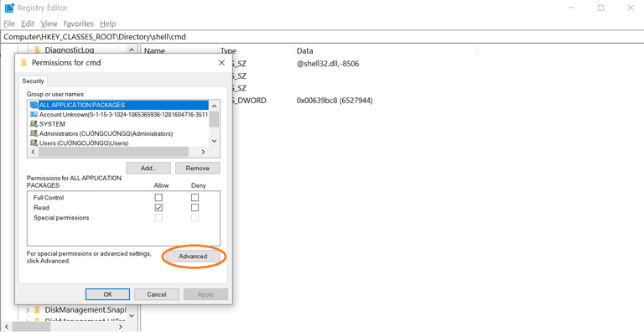Click the registry tree scroll up arrow
Viewport: 644px width, 332px height.
(131, 50)
